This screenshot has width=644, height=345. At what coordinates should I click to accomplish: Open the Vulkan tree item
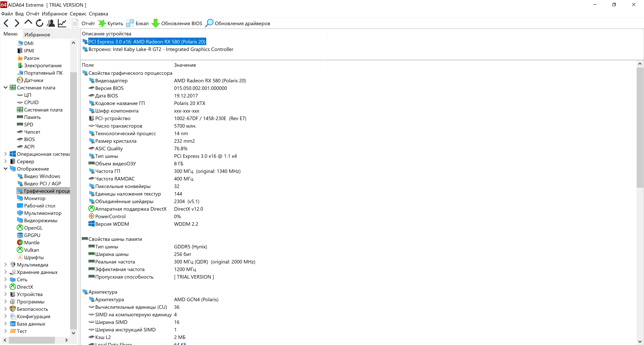[x=28, y=250]
